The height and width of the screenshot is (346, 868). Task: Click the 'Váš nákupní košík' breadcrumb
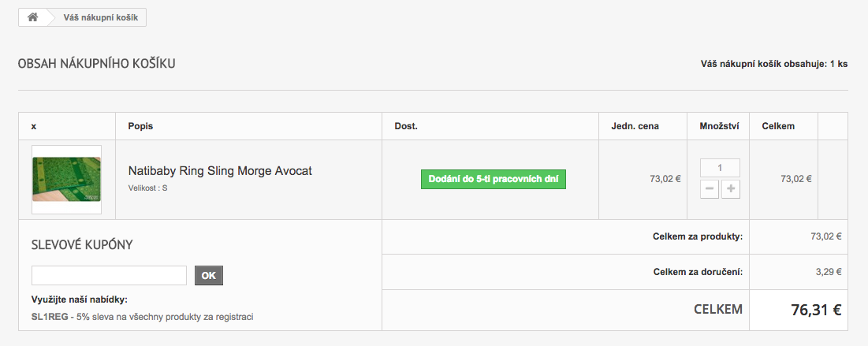99,17
